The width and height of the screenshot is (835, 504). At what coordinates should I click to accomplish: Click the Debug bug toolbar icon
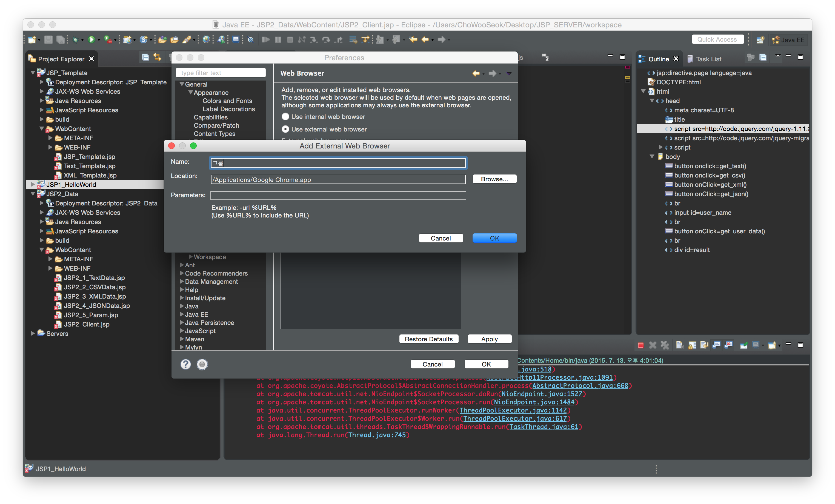(x=75, y=40)
